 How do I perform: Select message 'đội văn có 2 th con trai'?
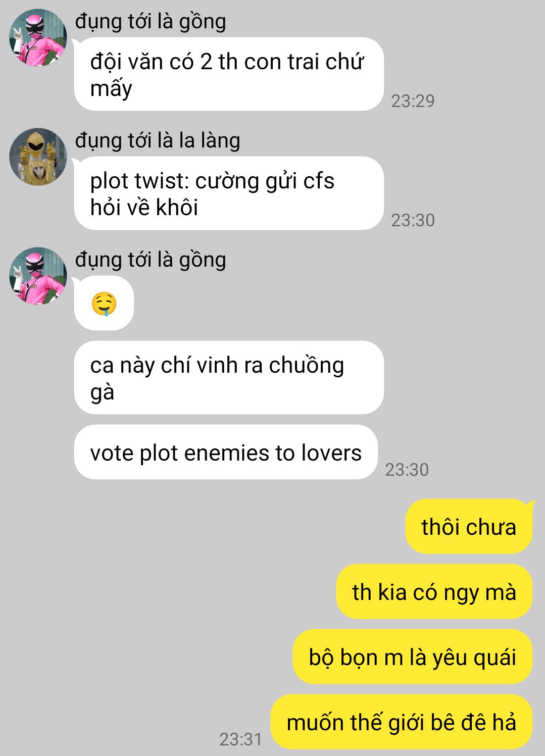coord(229,74)
